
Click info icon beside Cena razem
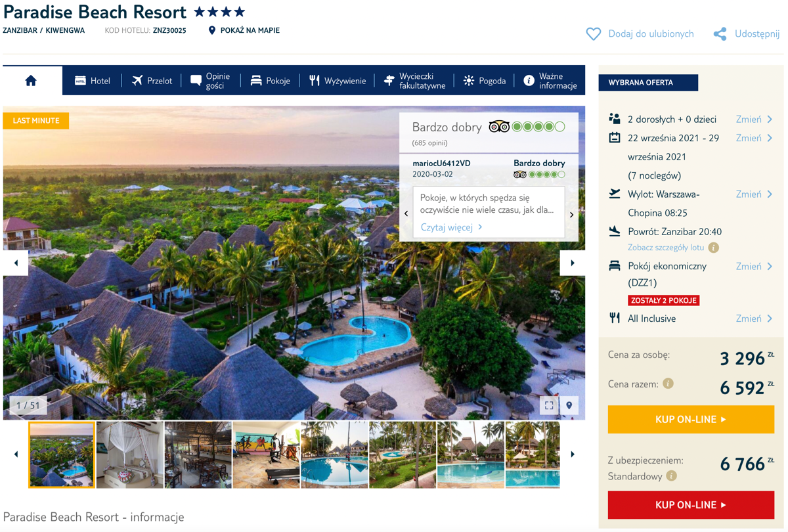(x=668, y=384)
